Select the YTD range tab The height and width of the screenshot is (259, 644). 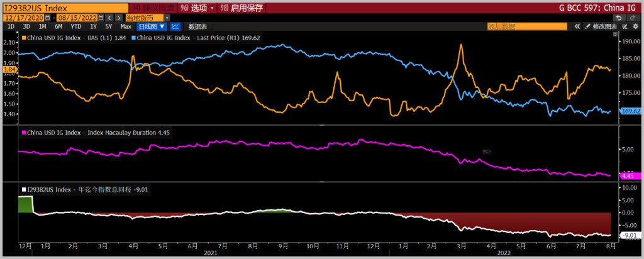(x=75, y=26)
